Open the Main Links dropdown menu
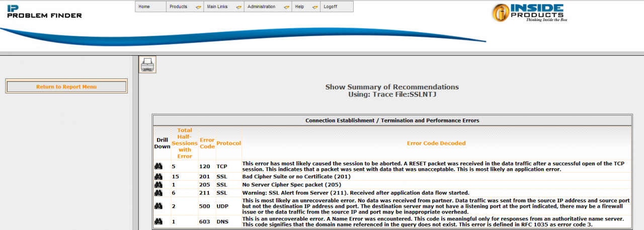 (x=223, y=7)
